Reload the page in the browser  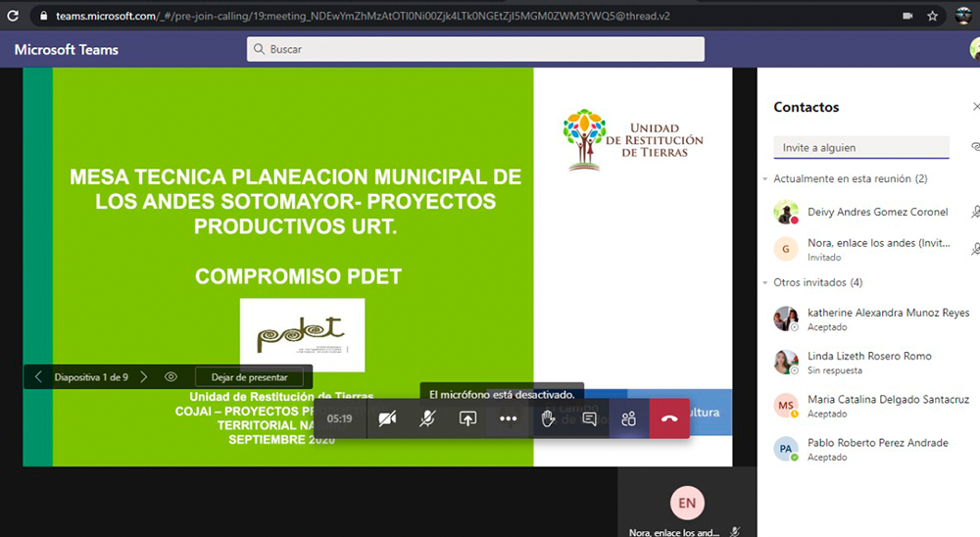13,16
